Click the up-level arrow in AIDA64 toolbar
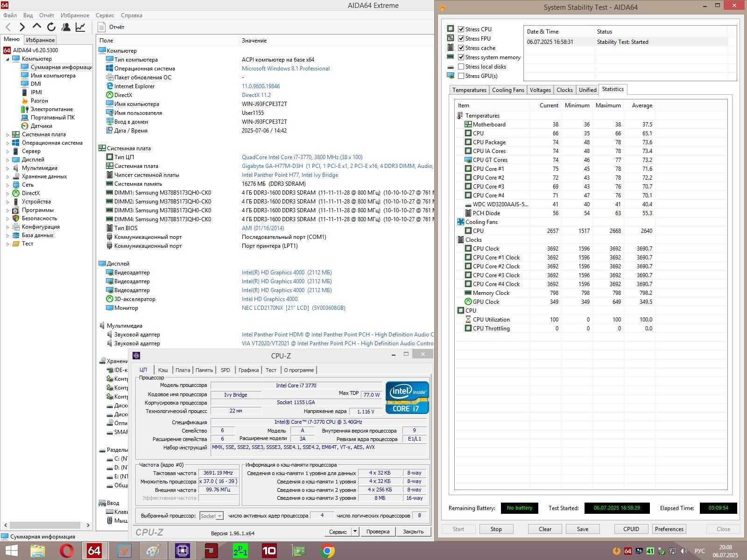The image size is (747, 560). coord(37,27)
